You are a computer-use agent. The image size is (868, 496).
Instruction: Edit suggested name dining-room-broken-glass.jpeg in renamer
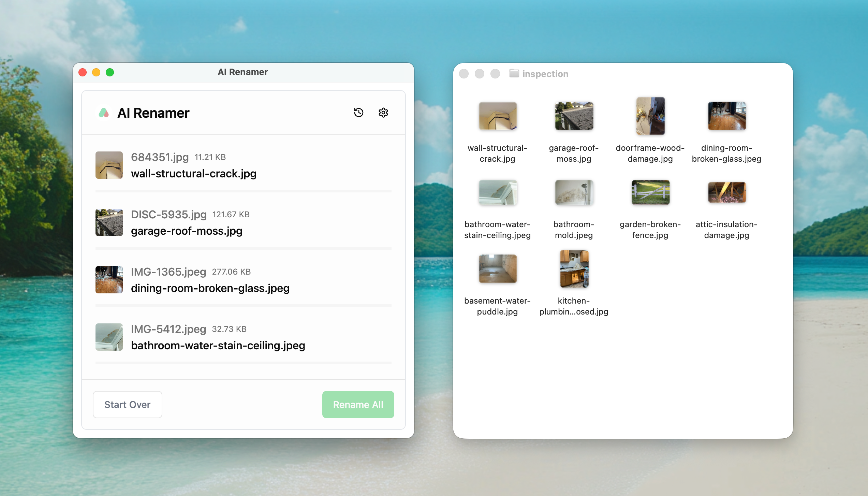(210, 288)
